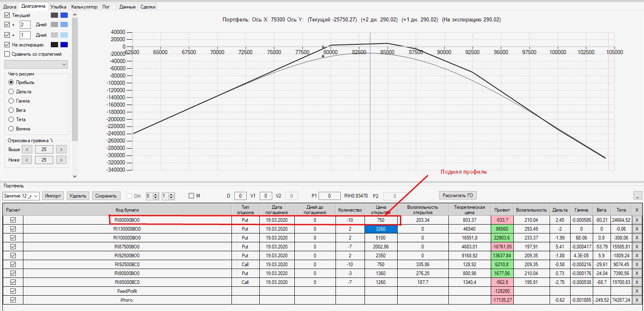Pick the dark gray swatch for Текущий
Screen dimensions: 644x311
tap(54, 15)
